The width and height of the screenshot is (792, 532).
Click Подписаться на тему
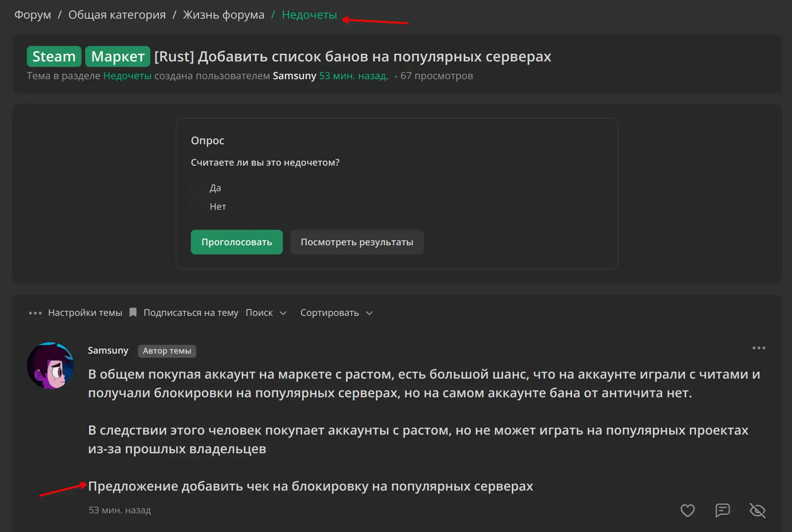[x=191, y=313]
